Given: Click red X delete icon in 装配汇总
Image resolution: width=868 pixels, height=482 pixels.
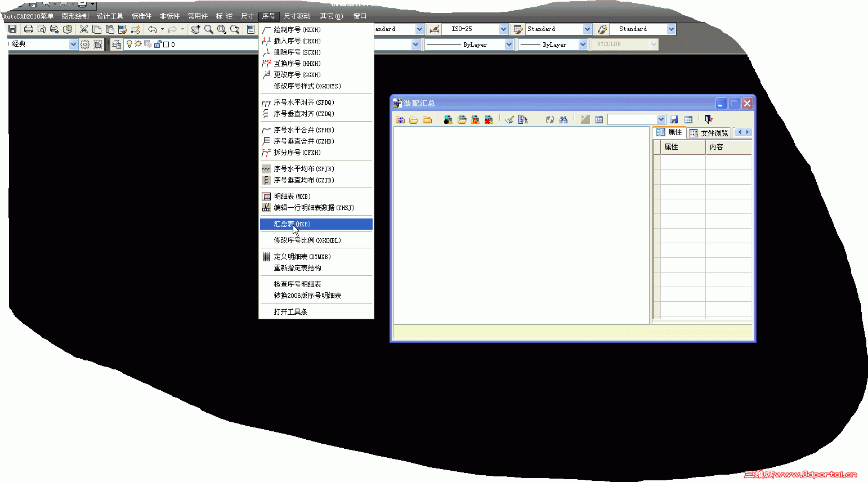Looking at the screenshot, I should (x=489, y=119).
